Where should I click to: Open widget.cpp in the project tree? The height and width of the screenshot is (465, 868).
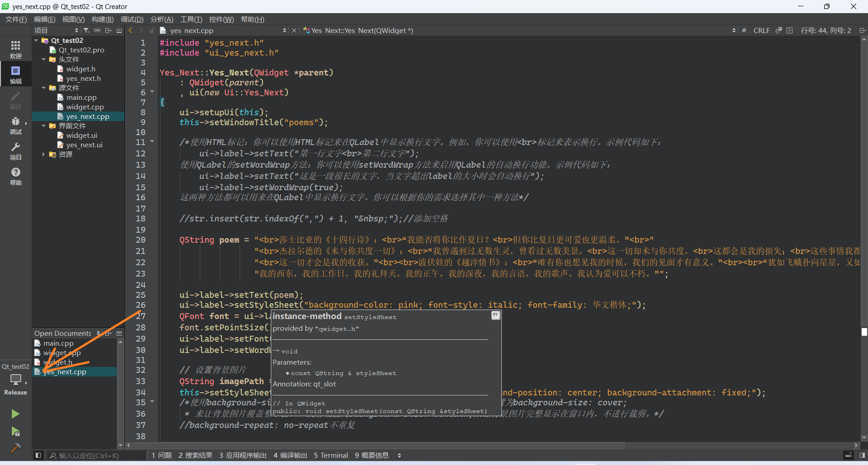[85, 107]
